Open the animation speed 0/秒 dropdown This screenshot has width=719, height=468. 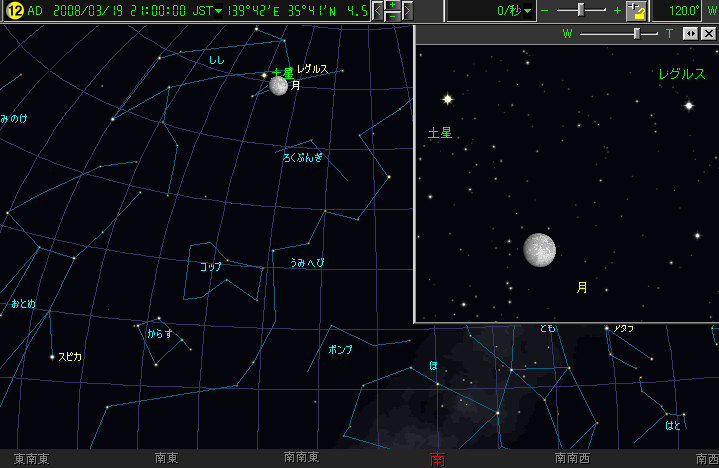[528, 11]
